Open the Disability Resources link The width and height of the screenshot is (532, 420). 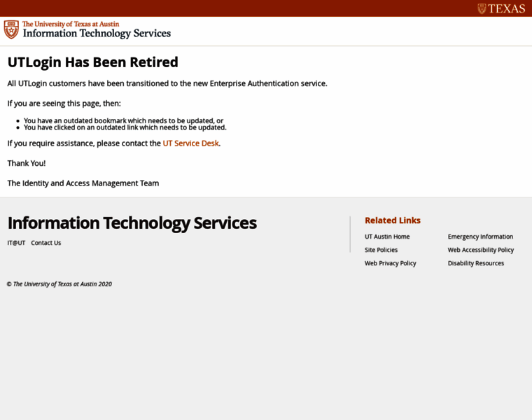tap(476, 263)
